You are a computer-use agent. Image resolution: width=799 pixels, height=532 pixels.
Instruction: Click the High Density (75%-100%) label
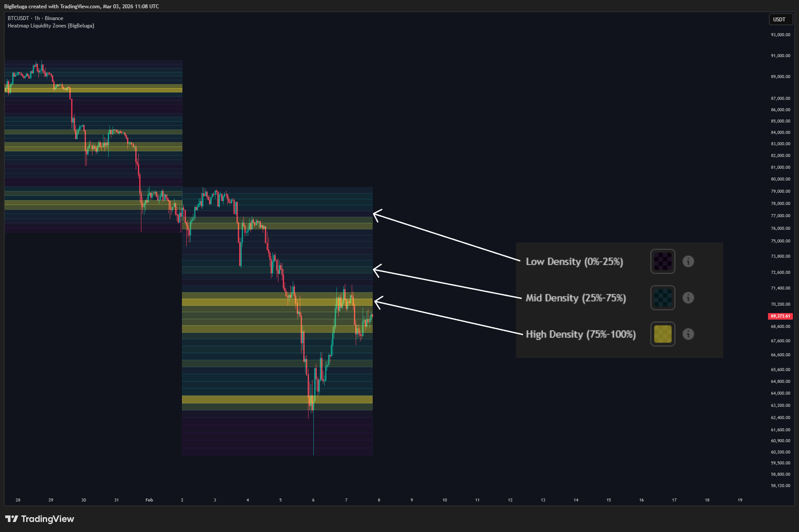[x=580, y=334]
